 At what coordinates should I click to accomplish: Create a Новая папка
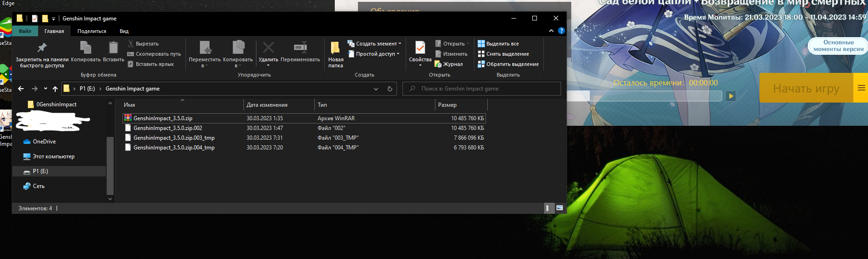336,54
